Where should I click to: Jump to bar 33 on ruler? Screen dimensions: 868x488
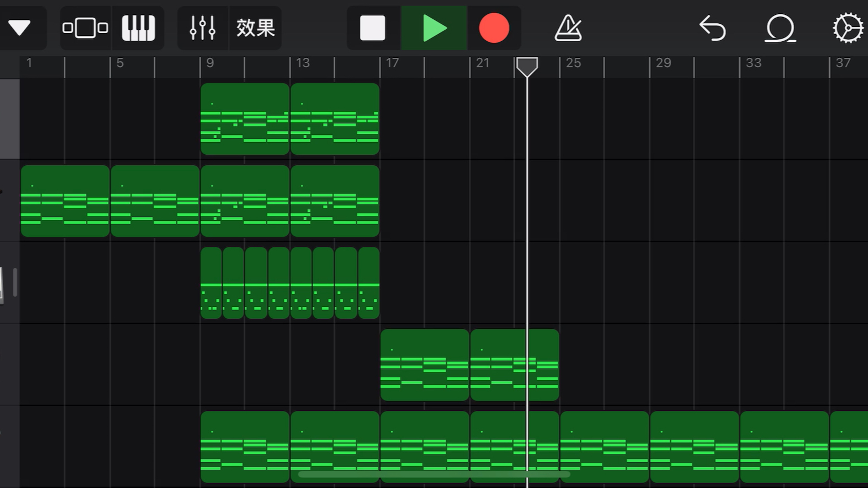pos(753,63)
